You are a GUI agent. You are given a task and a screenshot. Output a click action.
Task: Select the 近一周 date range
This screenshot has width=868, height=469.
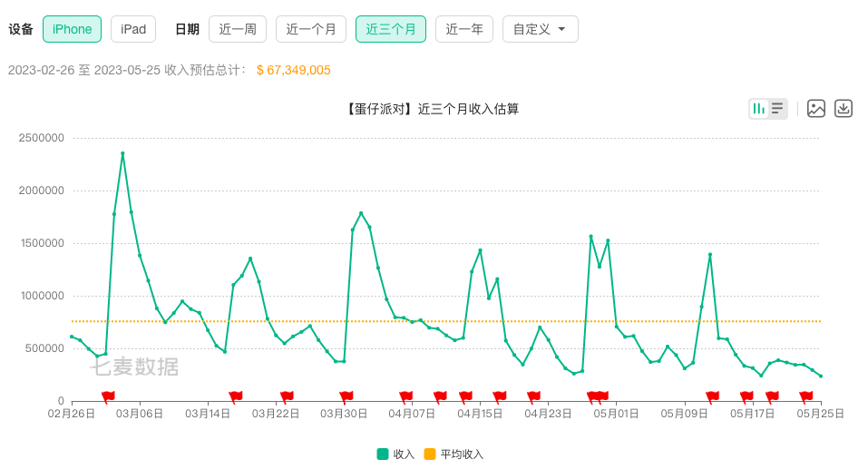(x=238, y=29)
